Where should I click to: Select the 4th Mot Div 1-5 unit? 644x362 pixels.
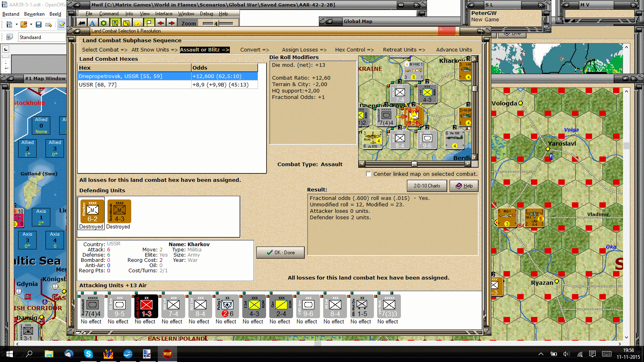362,306
